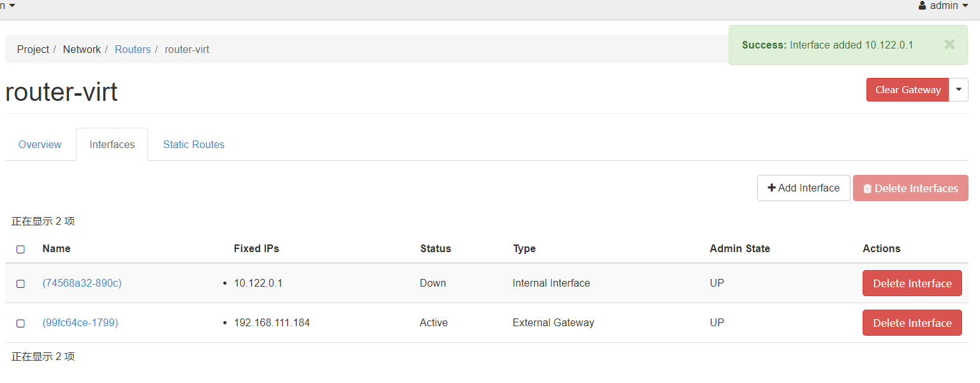Viewport: 980px width, 383px height.
Task: Delete the 10.122.0.1 internal interface
Action: [x=912, y=283]
